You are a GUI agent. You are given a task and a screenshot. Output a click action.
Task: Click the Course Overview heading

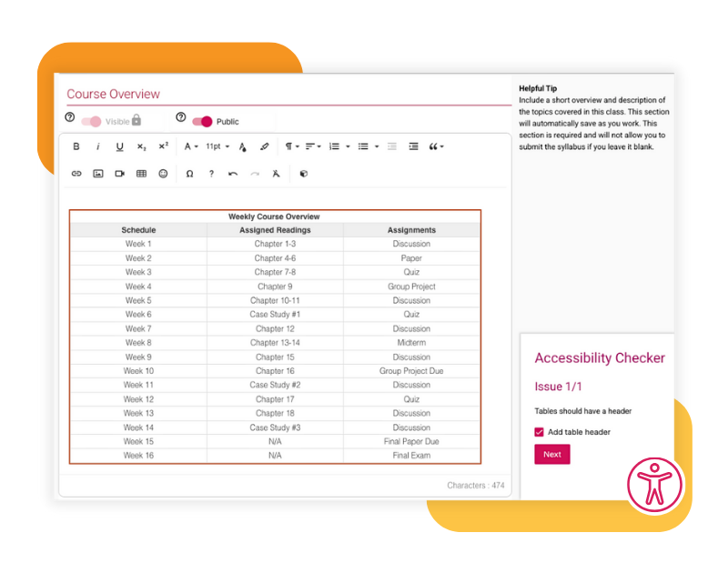coord(113,94)
